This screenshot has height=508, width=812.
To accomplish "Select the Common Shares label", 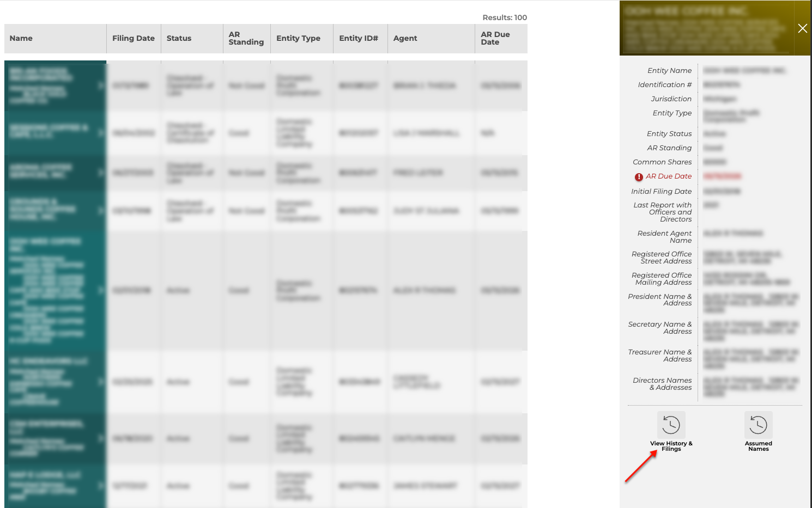I will tap(662, 162).
